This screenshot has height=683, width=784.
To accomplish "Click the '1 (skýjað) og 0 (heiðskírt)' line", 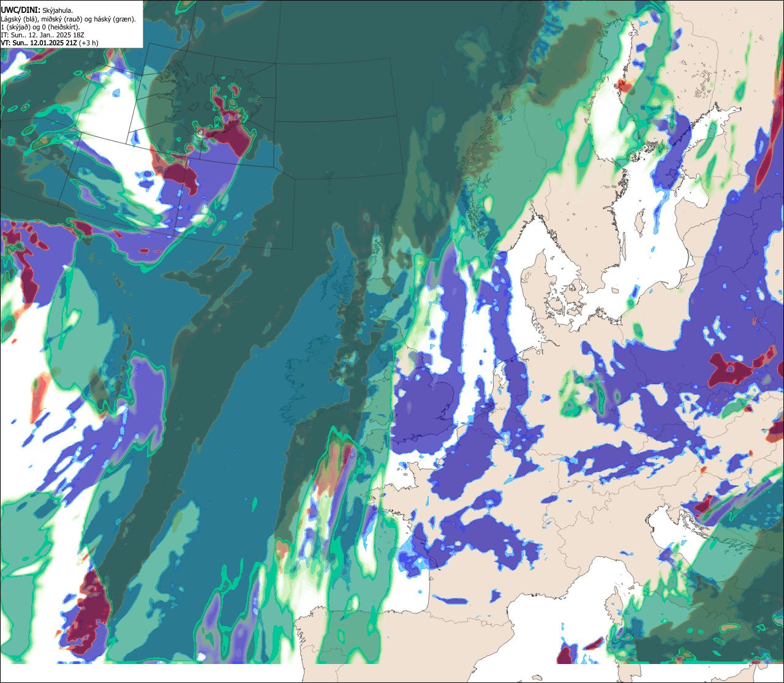I will pos(40,27).
